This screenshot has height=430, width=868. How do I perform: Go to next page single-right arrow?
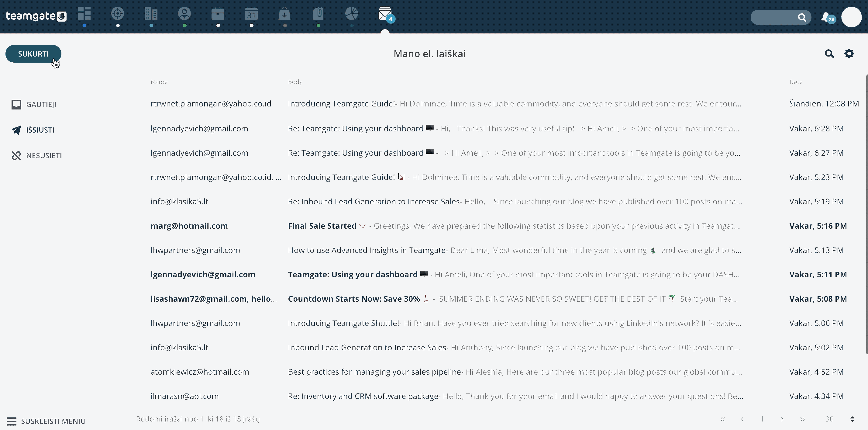pos(782,419)
